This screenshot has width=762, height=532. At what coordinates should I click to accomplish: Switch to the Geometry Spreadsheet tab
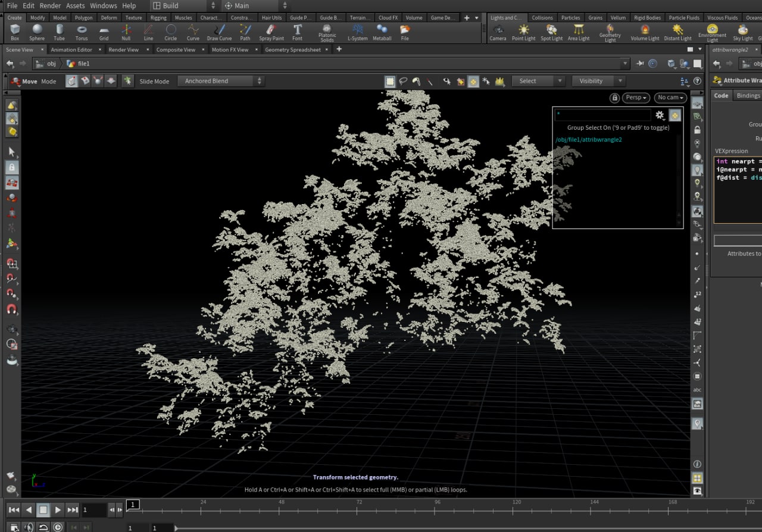coord(293,49)
